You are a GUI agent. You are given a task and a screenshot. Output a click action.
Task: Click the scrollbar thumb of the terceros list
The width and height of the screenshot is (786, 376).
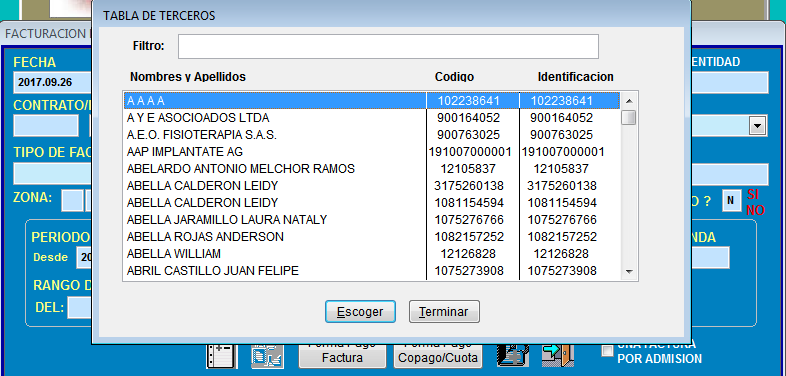[x=629, y=118]
